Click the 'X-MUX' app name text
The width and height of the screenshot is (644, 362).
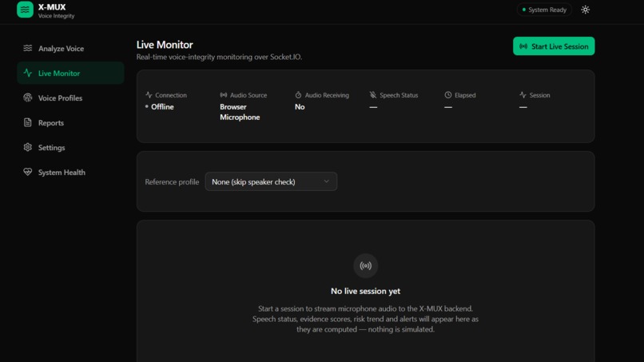tap(52, 7)
